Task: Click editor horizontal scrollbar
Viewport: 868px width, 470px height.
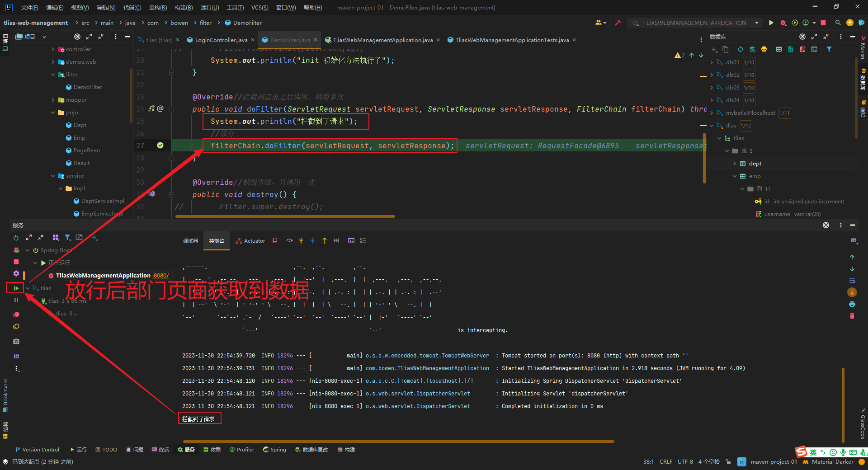Action: tap(285, 216)
